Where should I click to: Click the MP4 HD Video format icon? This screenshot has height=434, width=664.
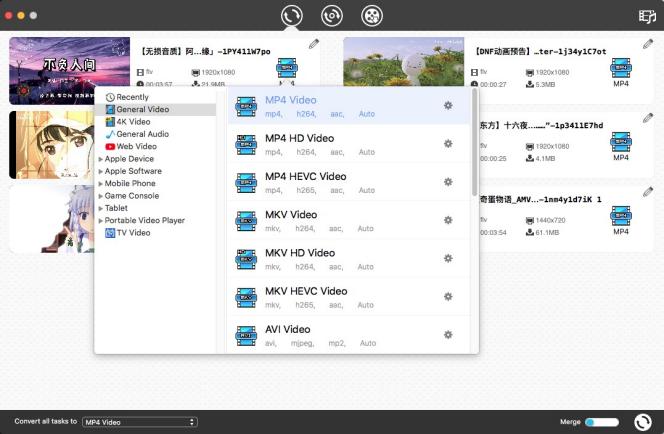click(246, 145)
